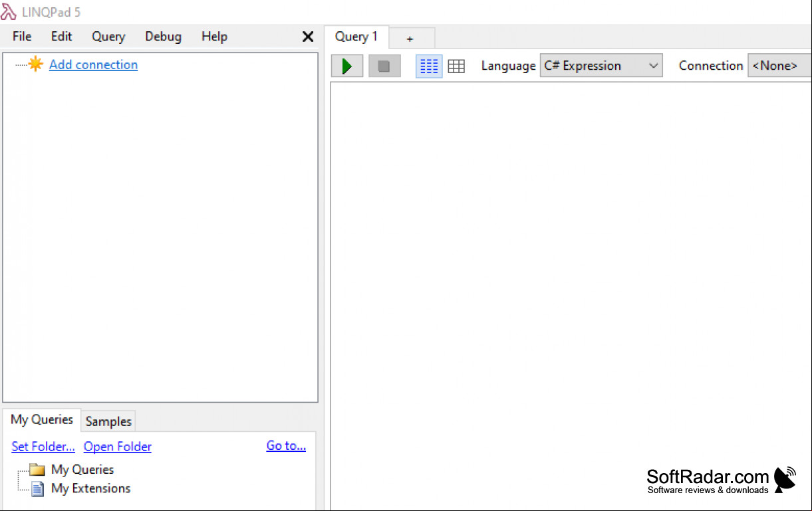The image size is (812, 511).
Task: Switch to the Samples tab
Action: (x=108, y=421)
